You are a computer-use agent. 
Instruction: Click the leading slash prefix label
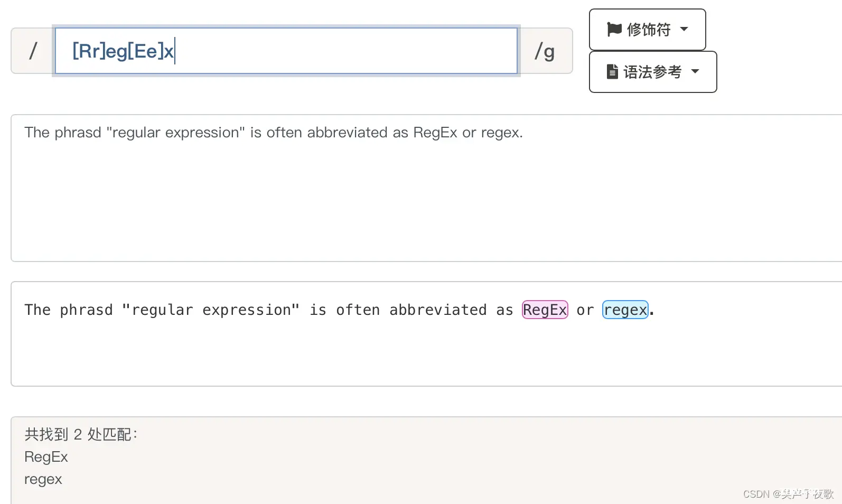tap(33, 51)
